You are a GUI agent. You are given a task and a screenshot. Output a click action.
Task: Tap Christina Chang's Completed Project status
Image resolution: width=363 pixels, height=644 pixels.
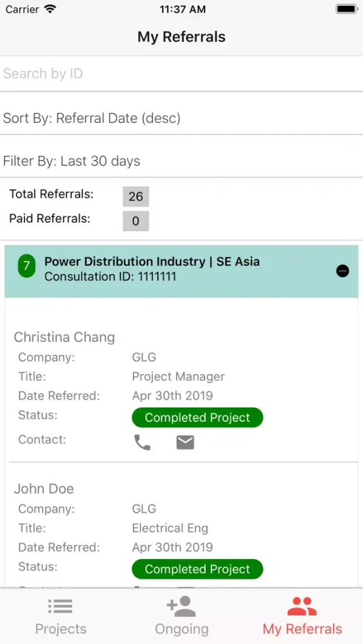(197, 417)
